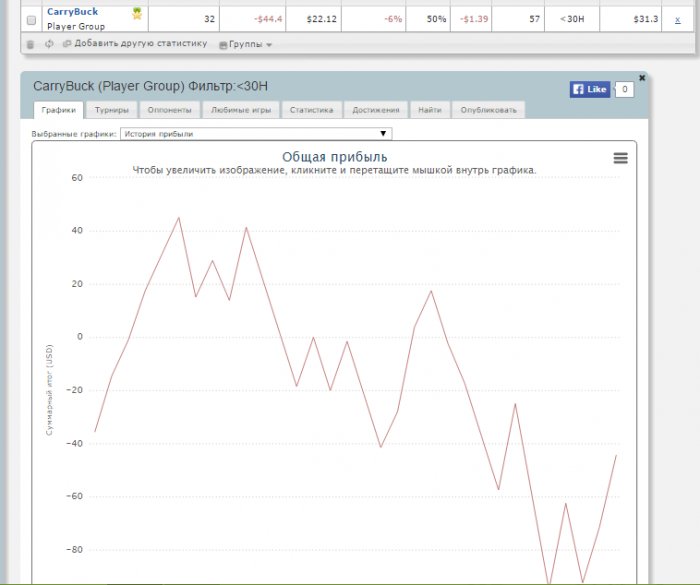
Task: Click the '-6%' ROI cell
Action: (374, 19)
